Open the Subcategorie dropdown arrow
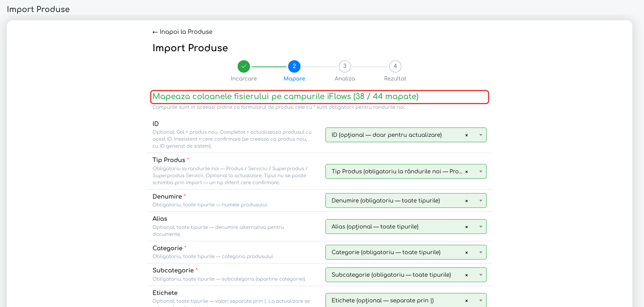Screen dimensions: 644x307 (x=480, y=275)
